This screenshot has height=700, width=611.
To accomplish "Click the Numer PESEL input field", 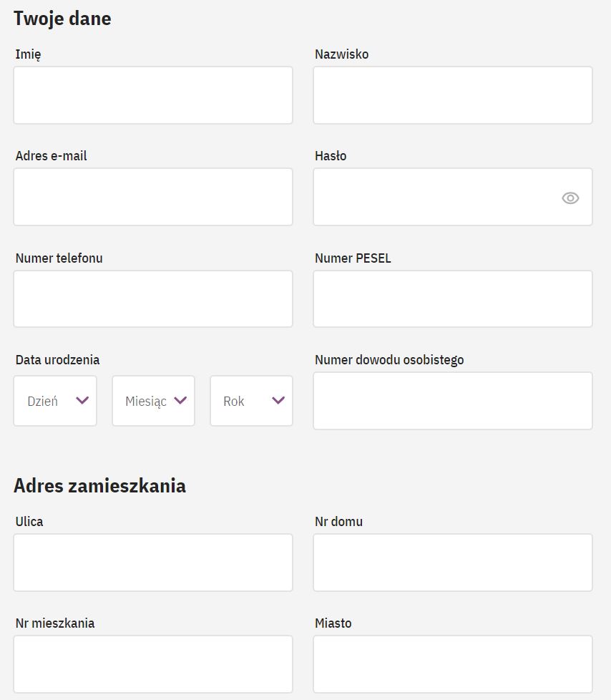I will point(452,298).
